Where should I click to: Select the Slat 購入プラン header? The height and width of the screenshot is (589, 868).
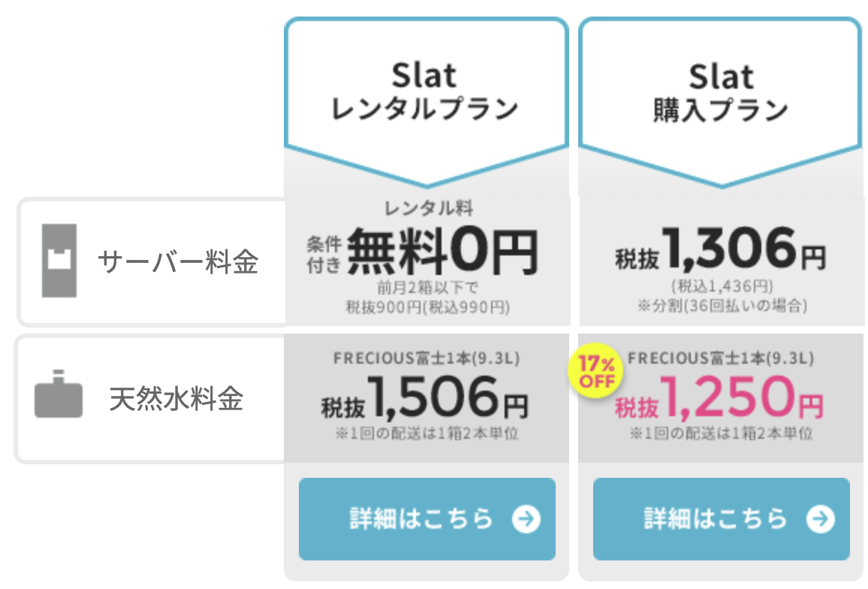pyautogui.click(x=721, y=92)
